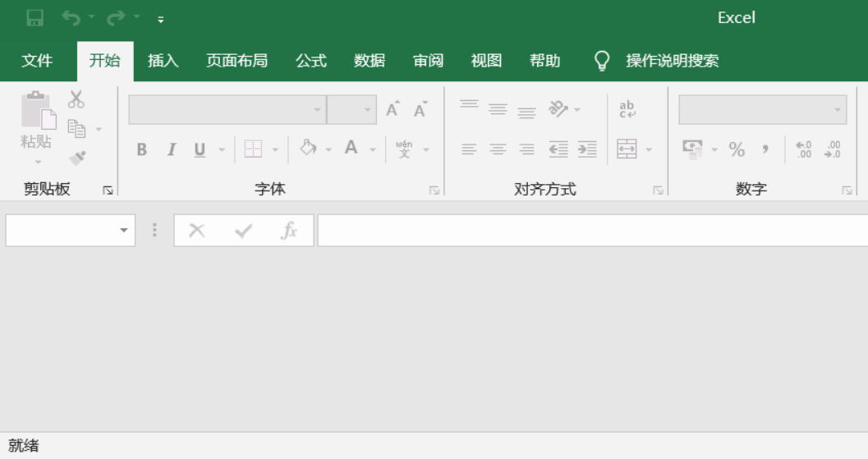Toggle Bold formatting
This screenshot has height=459, width=868.
142,149
